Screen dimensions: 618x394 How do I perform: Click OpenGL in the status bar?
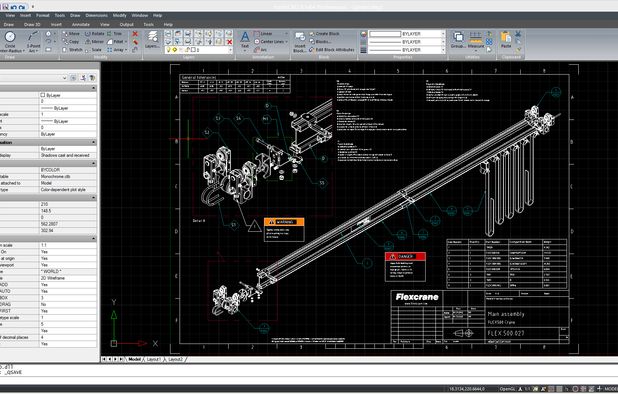(x=506, y=389)
